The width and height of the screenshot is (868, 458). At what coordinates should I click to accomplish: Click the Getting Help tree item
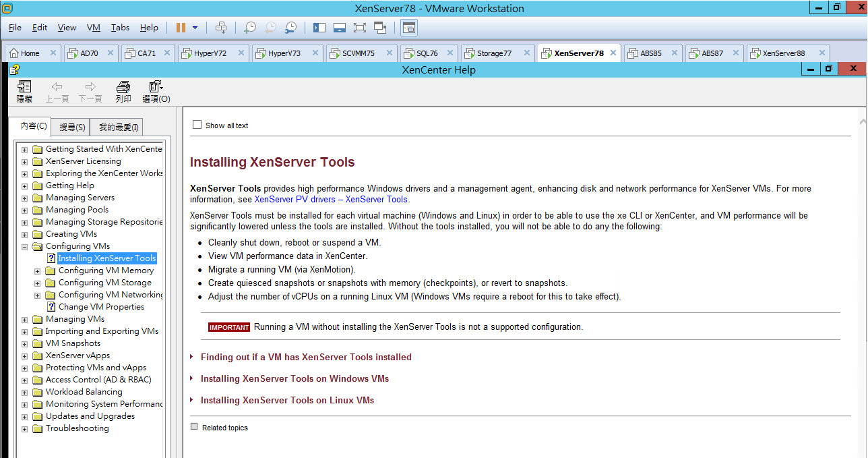click(69, 185)
